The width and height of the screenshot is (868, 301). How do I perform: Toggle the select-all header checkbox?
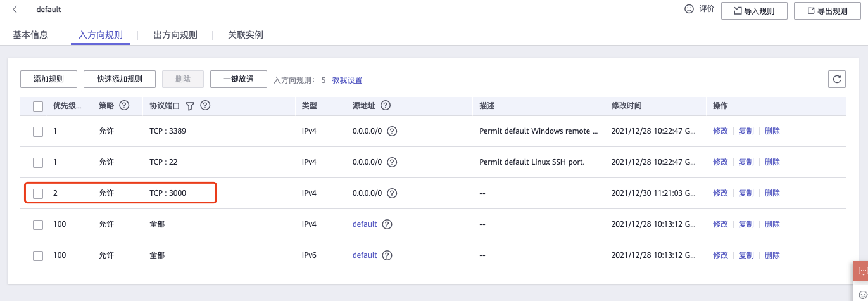[38, 106]
